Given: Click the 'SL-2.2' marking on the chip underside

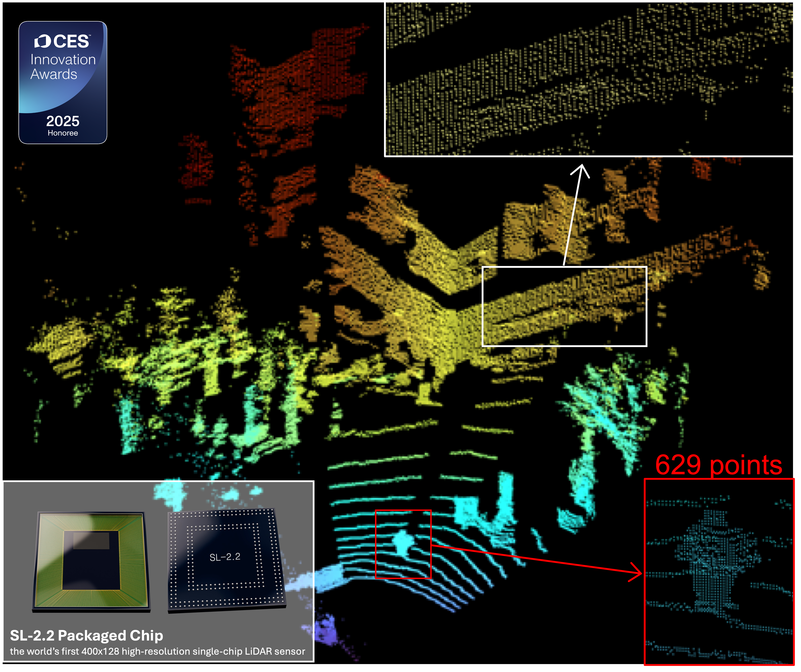Looking at the screenshot, I should pyautogui.click(x=225, y=557).
